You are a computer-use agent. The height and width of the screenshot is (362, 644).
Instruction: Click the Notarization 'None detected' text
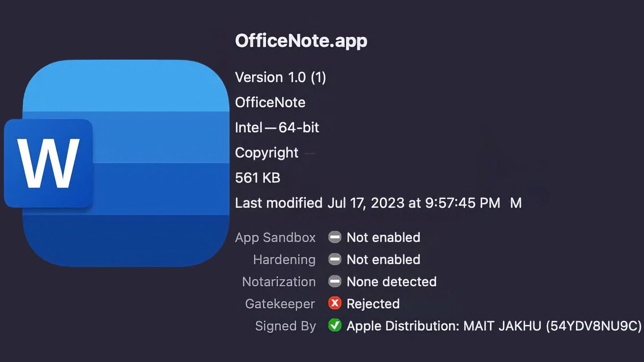pos(391,282)
